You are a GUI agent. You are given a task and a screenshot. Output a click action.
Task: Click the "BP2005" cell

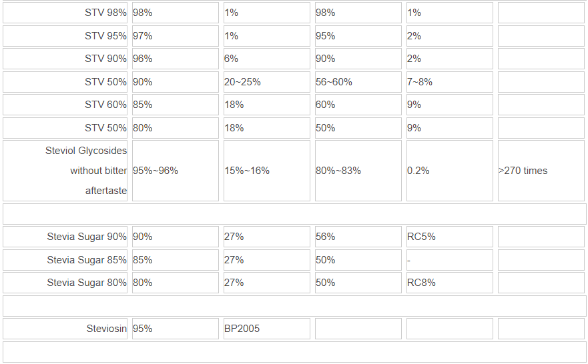pos(242,329)
